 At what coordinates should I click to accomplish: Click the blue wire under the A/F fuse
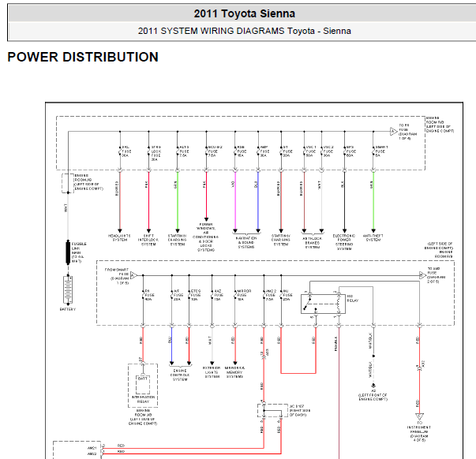[x=171, y=345]
